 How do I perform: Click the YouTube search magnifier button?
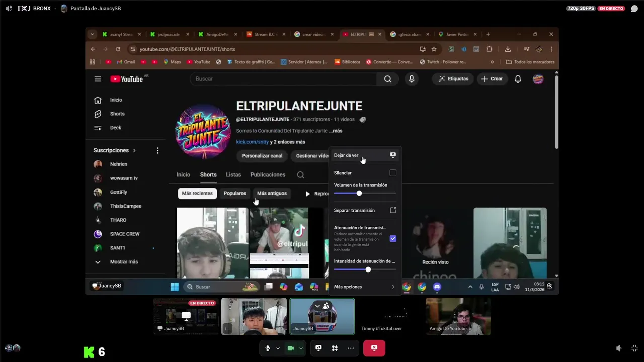click(388, 79)
